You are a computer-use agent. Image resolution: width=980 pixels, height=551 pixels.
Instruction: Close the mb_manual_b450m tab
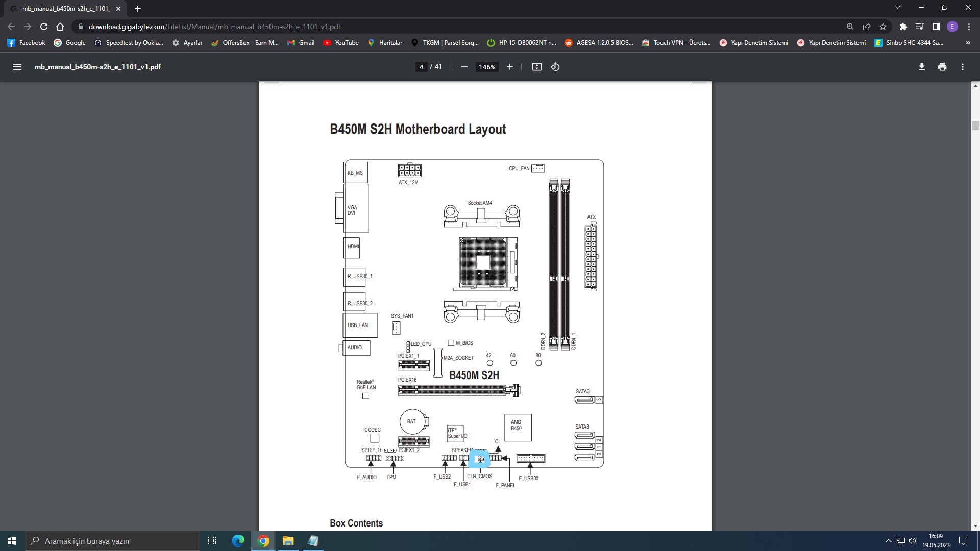118,9
